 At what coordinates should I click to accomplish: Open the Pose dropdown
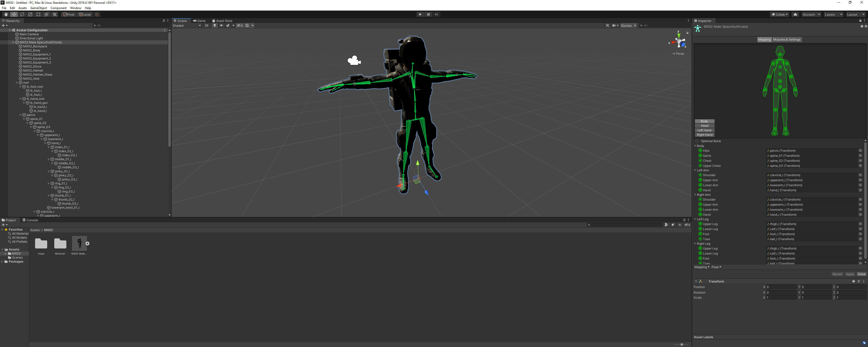click(716, 267)
